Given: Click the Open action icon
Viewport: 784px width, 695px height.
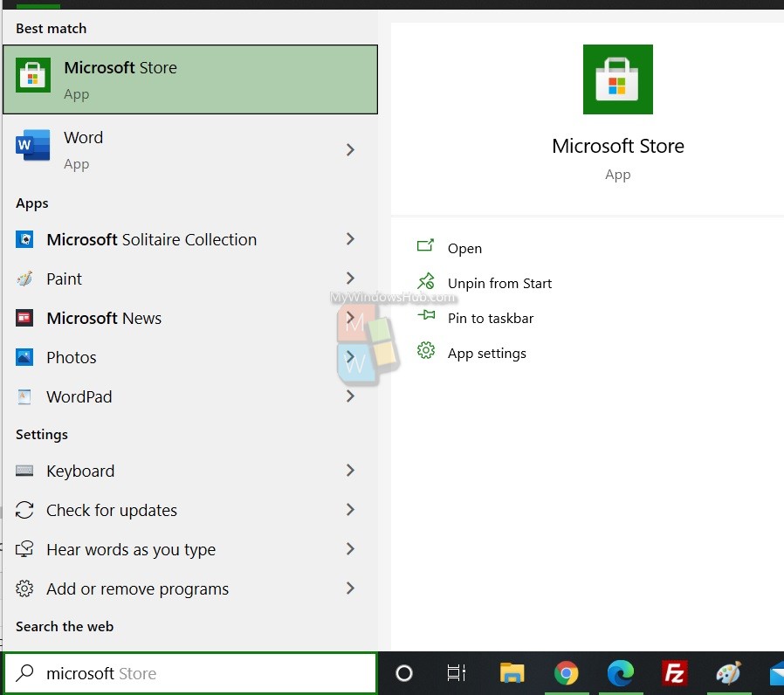Looking at the screenshot, I should 425,245.
